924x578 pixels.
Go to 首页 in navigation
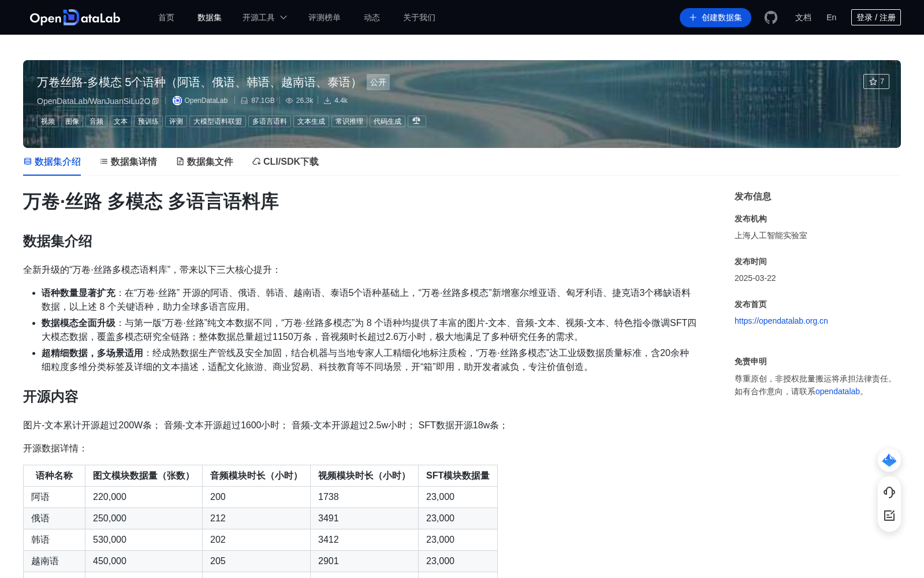(166, 17)
